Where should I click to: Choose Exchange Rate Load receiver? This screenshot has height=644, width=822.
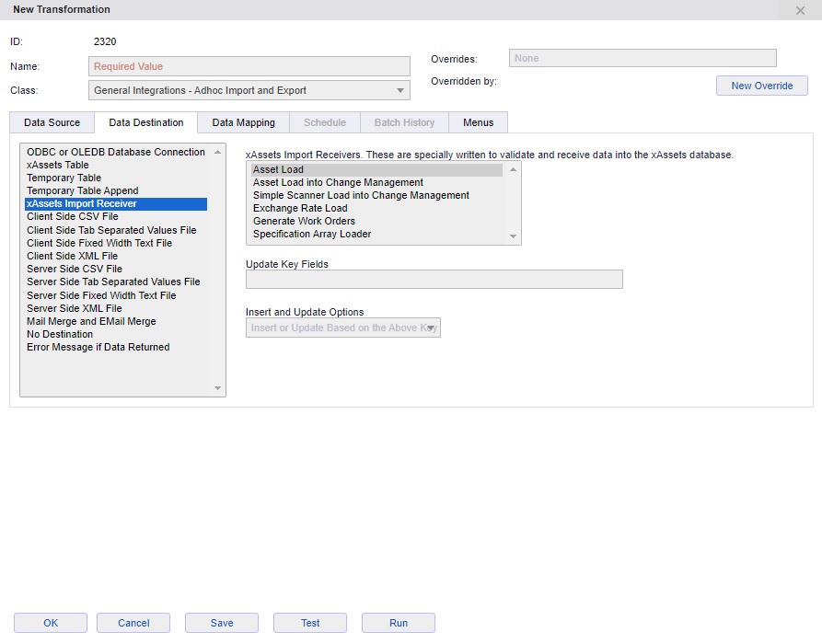pos(300,208)
